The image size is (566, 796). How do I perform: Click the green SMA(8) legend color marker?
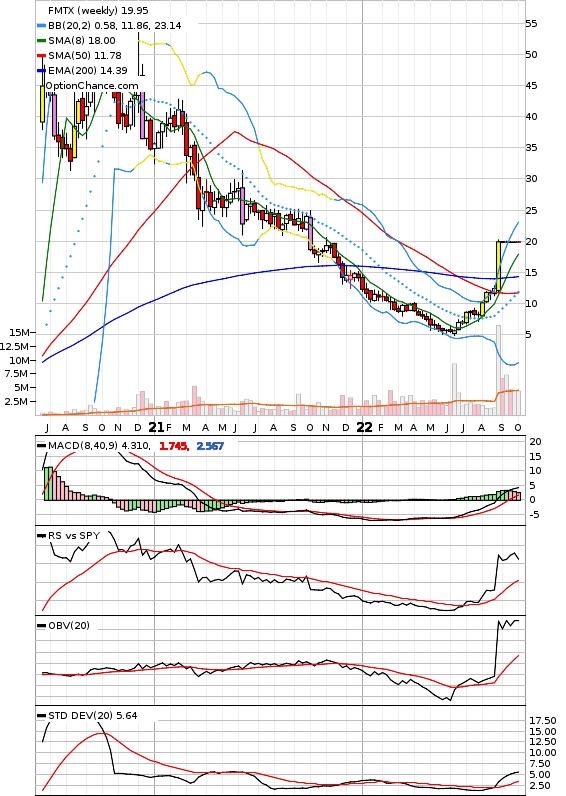click(42, 41)
